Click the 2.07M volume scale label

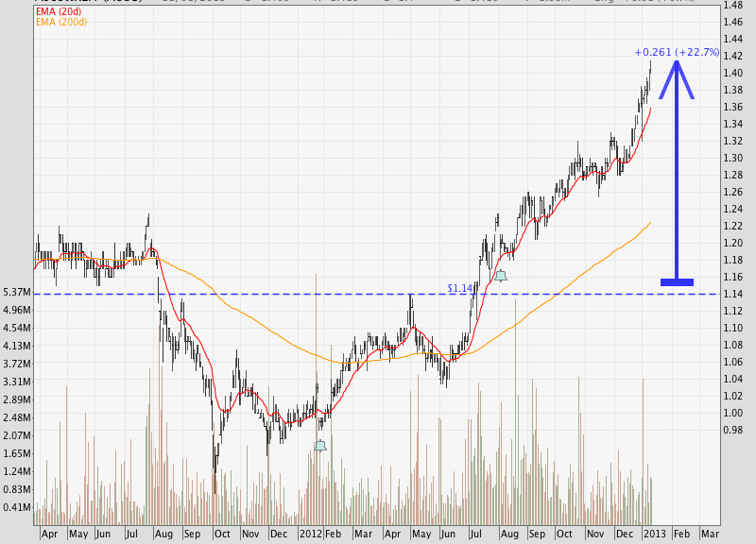[x=16, y=435]
